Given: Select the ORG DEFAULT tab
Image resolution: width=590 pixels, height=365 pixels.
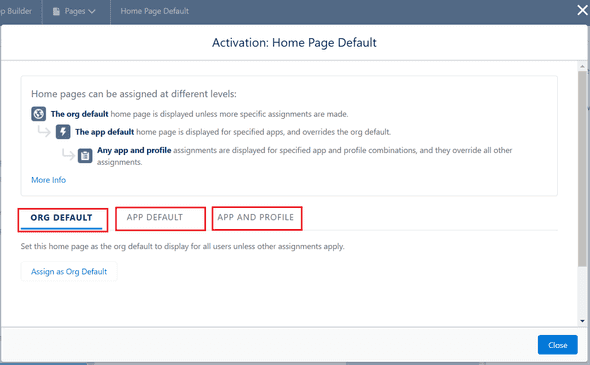Looking at the screenshot, I should tap(61, 218).
